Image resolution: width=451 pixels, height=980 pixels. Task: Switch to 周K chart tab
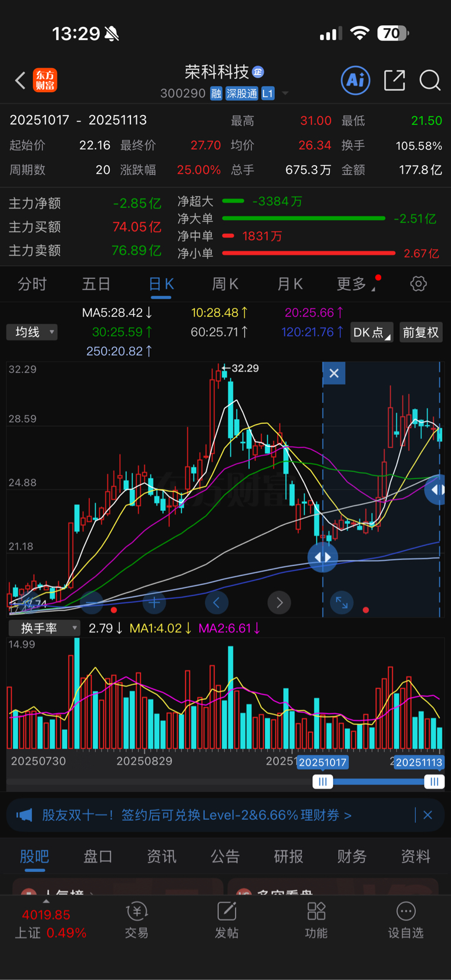tap(225, 284)
